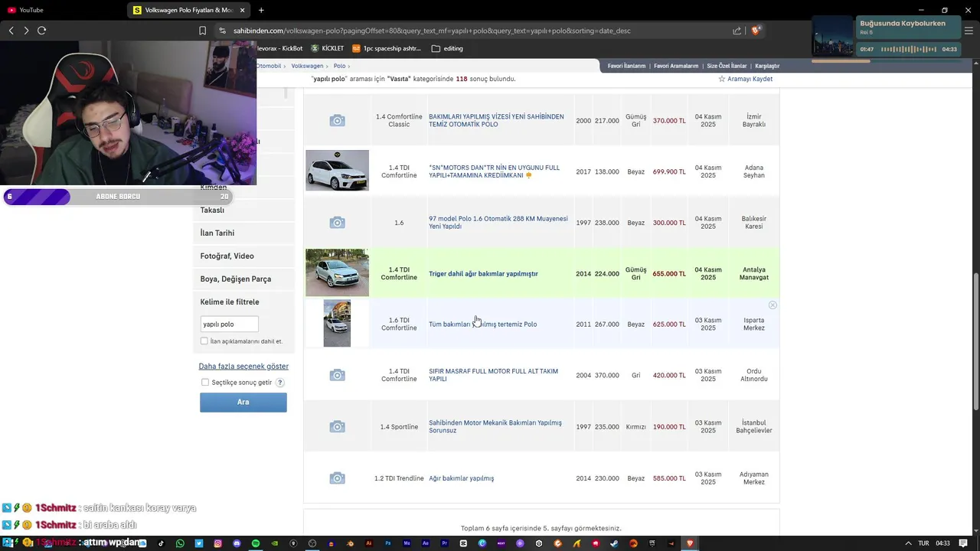
Task: Open SN*MOTORS DAN*TR NİN listing
Action: (x=494, y=171)
